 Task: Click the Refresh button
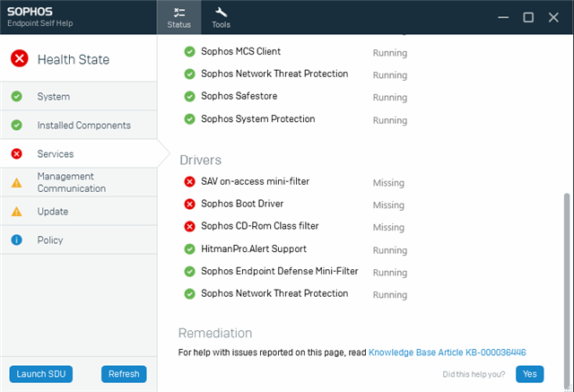click(124, 374)
